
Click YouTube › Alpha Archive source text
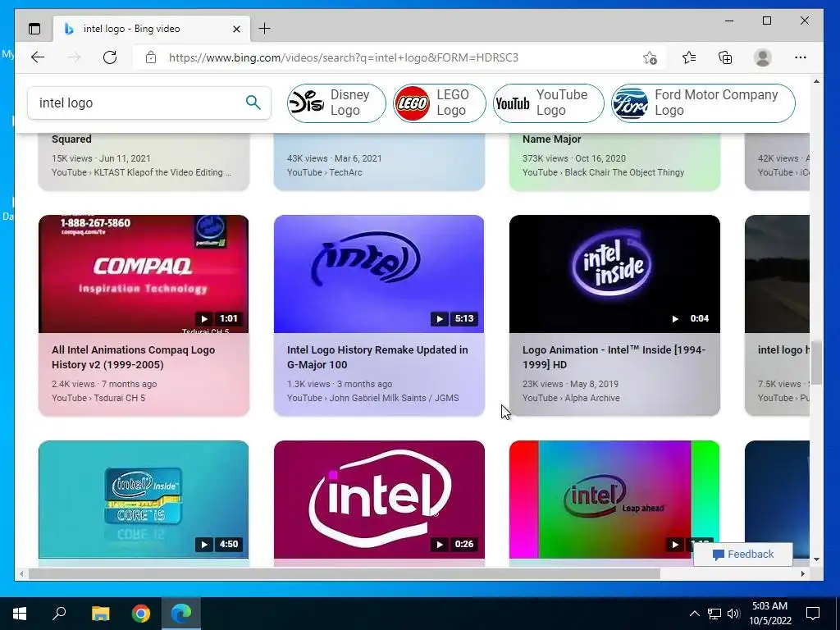pos(571,398)
